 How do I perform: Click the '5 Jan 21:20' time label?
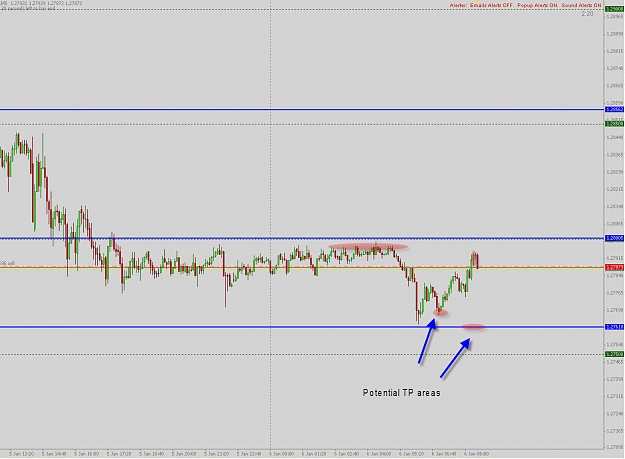pos(216,454)
